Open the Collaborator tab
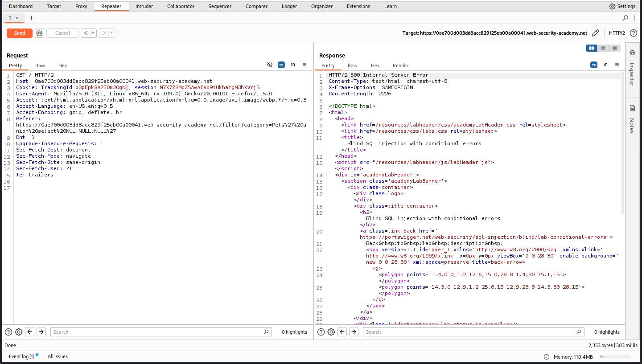 [181, 6]
